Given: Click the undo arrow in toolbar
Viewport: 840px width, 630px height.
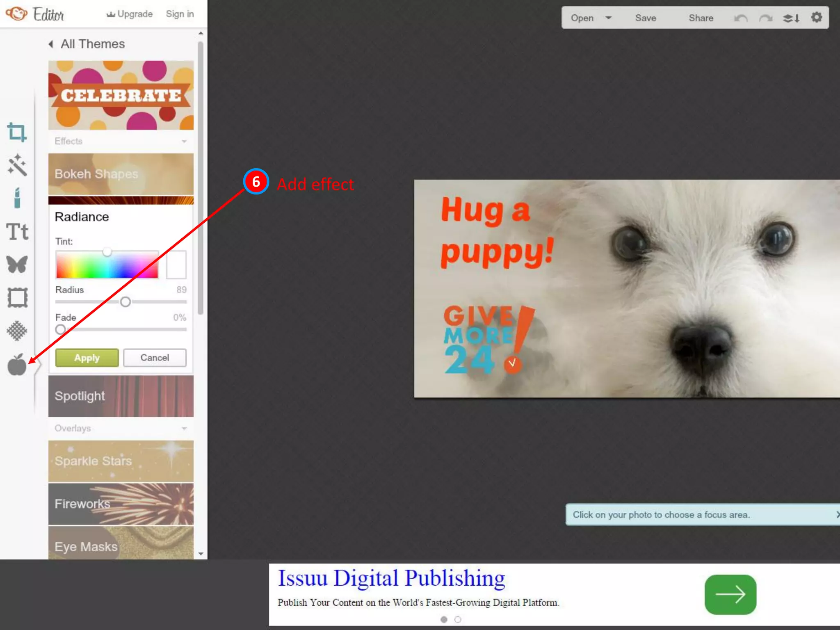Looking at the screenshot, I should [740, 18].
